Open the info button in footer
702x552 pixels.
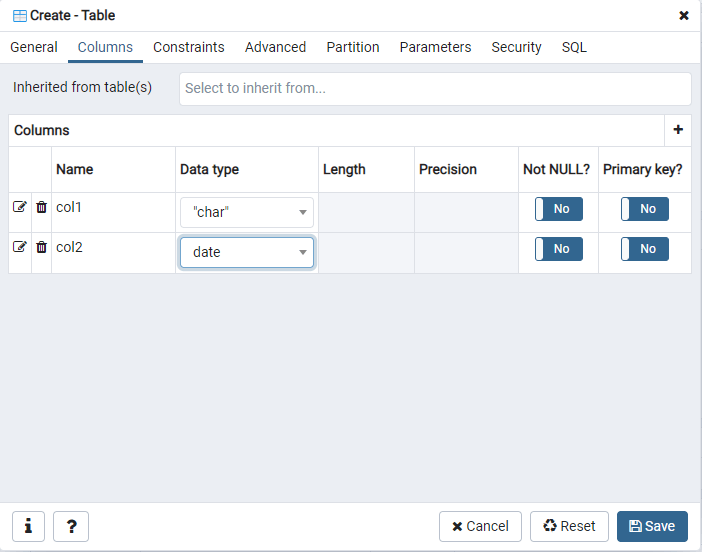(28, 526)
